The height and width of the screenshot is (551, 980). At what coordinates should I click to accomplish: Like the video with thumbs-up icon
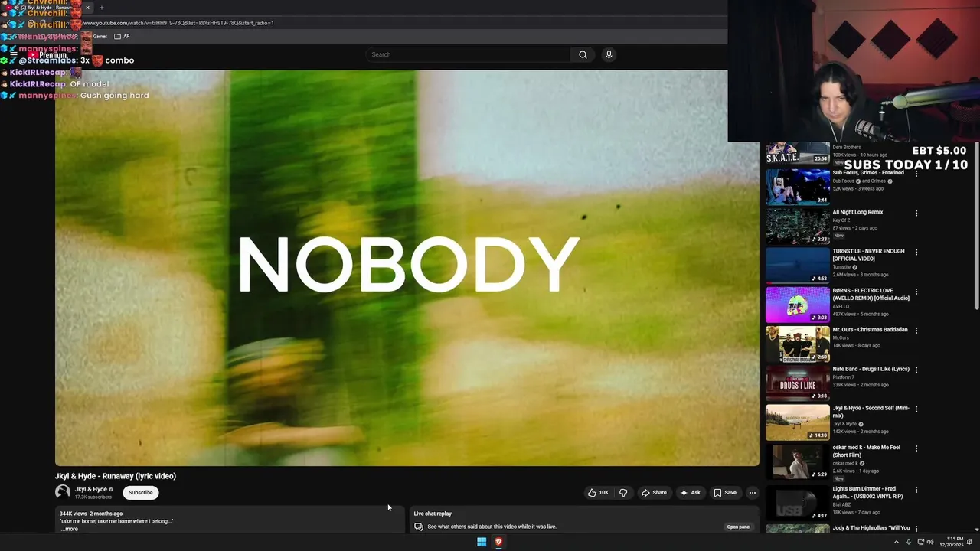[x=599, y=493]
